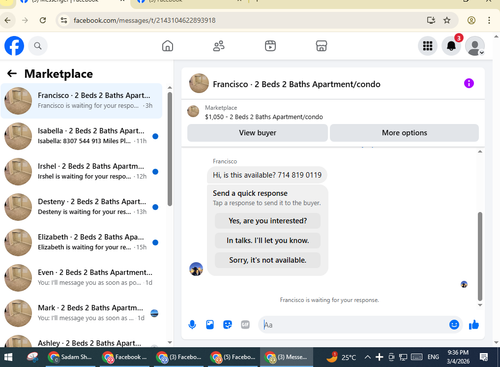Viewport: 500px width, 367px height.
Task: Choose a sticker icon in composer
Action: (227, 324)
